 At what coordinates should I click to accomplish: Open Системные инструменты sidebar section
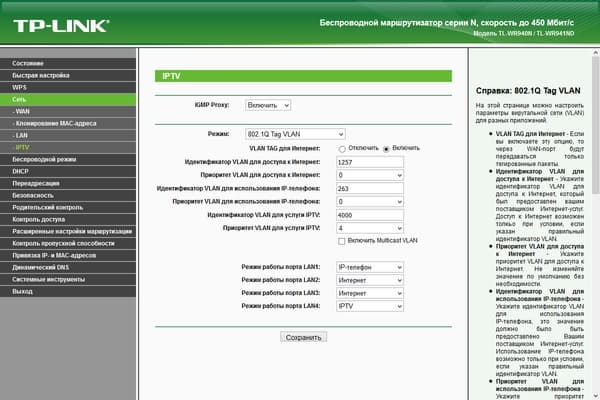click(68, 279)
